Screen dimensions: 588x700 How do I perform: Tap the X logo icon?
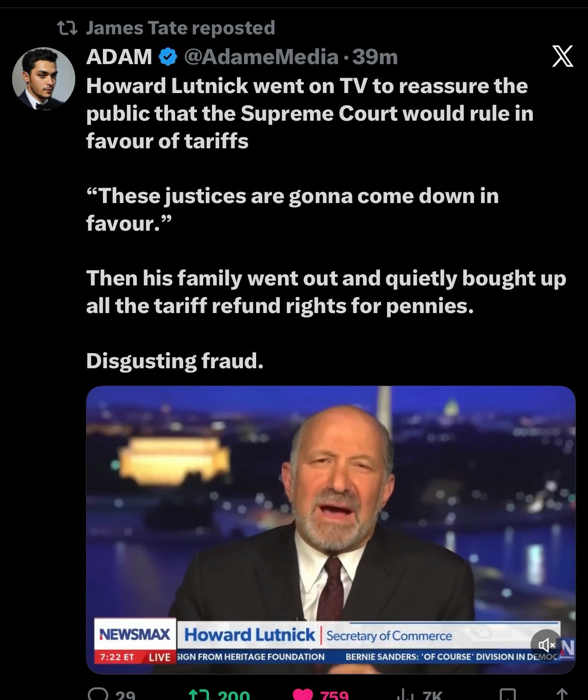[563, 57]
